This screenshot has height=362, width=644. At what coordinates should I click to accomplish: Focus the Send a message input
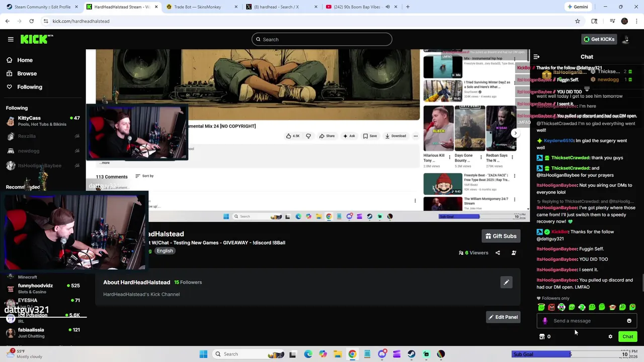coord(586,321)
